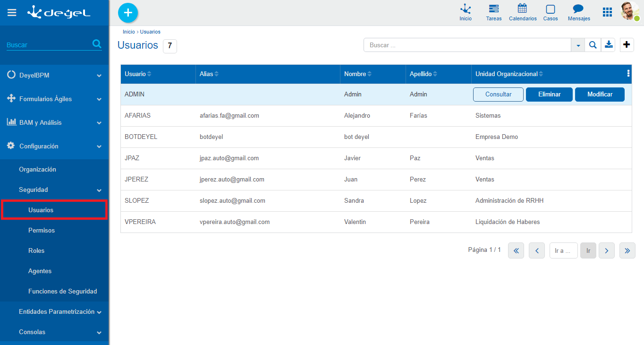
Task: Expand the Consolas submenu
Action: click(x=54, y=332)
